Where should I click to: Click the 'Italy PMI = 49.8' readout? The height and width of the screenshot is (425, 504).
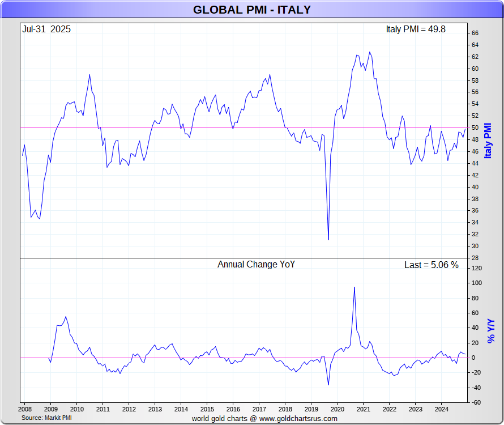[416, 29]
